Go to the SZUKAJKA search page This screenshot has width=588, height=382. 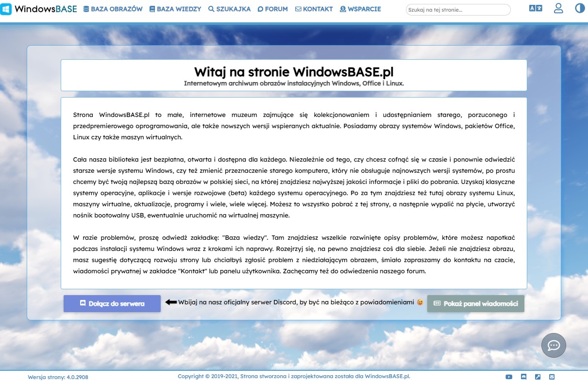point(229,9)
